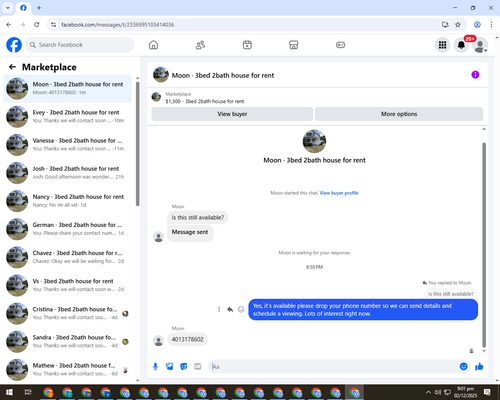Viewport: 500px width, 400px height.
Task: Open the Reels video icon
Action: tap(247, 45)
